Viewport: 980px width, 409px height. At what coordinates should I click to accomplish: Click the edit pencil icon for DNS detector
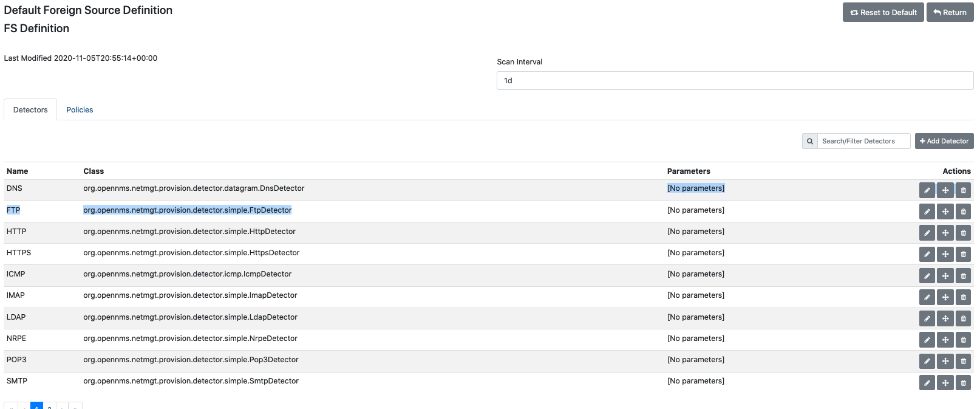[927, 190]
